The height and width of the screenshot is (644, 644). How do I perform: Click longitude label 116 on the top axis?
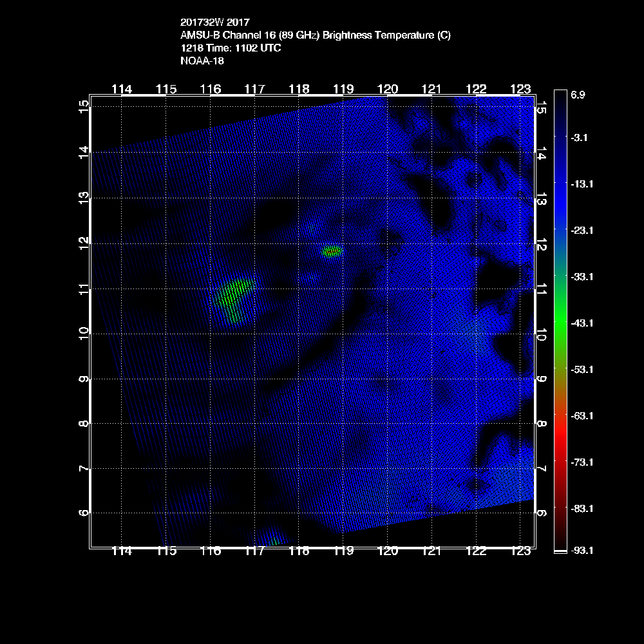point(211,89)
